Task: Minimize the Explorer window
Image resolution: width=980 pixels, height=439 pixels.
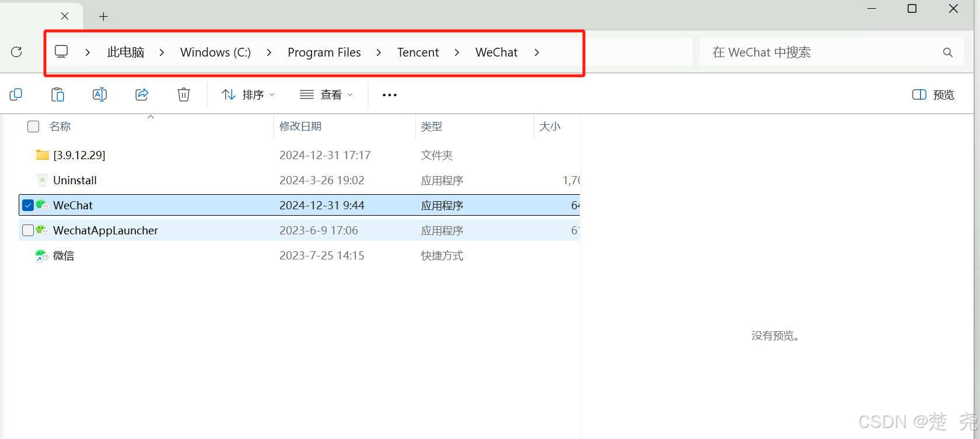Action: point(872,9)
